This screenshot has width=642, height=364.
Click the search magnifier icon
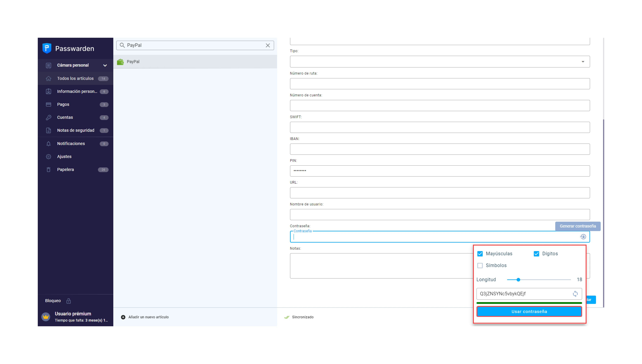122,45
